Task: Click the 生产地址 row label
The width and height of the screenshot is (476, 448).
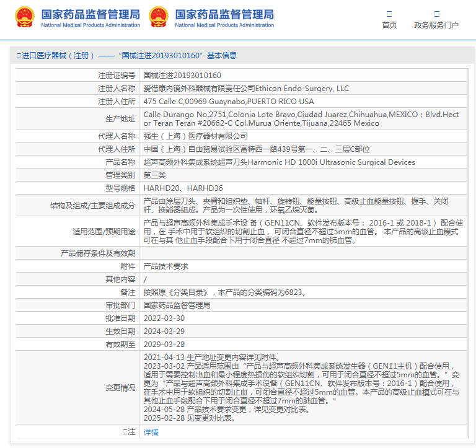Action: click(x=120, y=119)
